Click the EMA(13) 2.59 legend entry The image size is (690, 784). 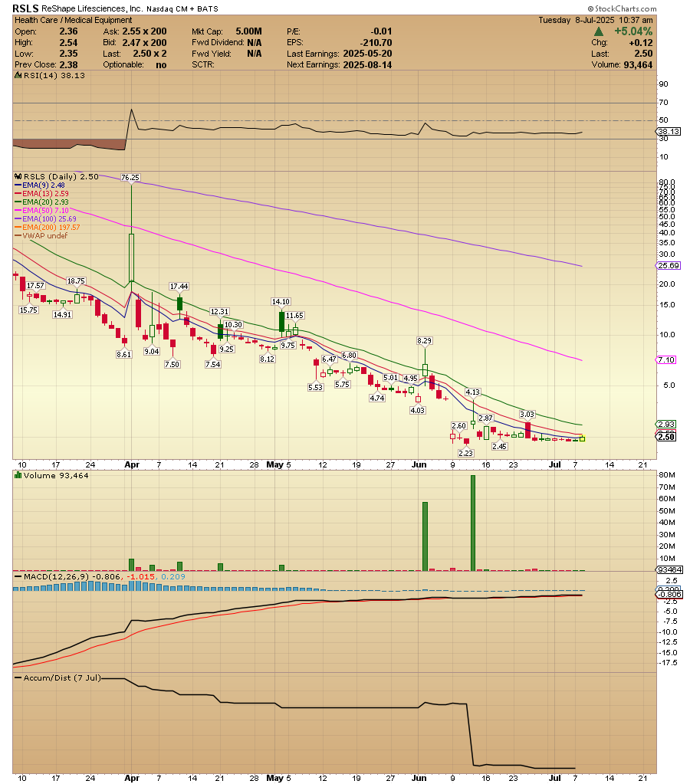coord(41,193)
